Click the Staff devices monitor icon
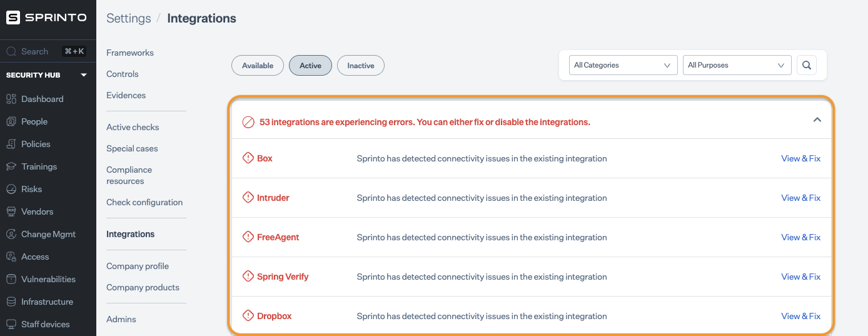Image resolution: width=868 pixels, height=336 pixels. [x=11, y=324]
